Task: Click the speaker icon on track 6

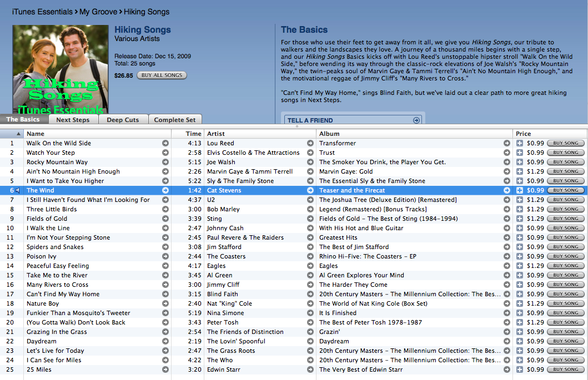Action: pyautogui.click(x=18, y=190)
